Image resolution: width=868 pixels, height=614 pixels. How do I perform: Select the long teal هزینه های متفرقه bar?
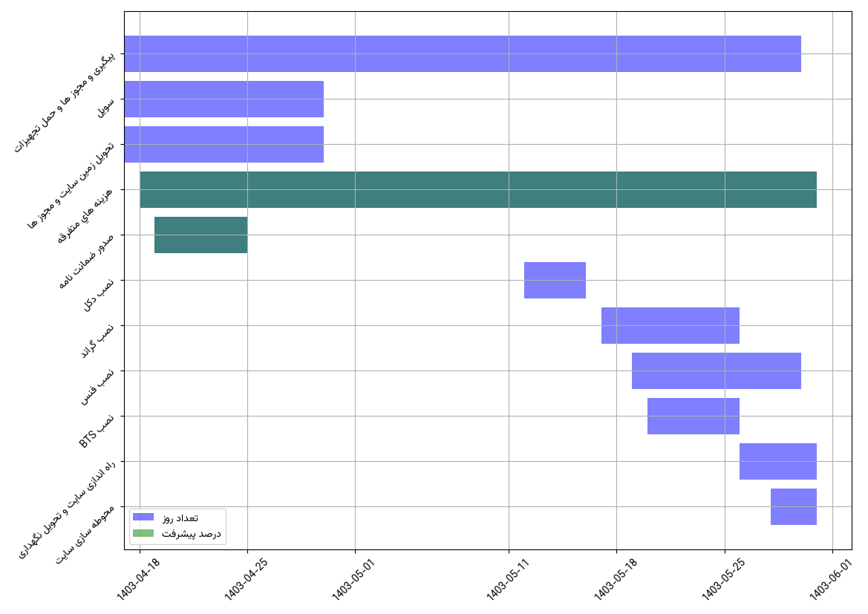tap(478, 189)
